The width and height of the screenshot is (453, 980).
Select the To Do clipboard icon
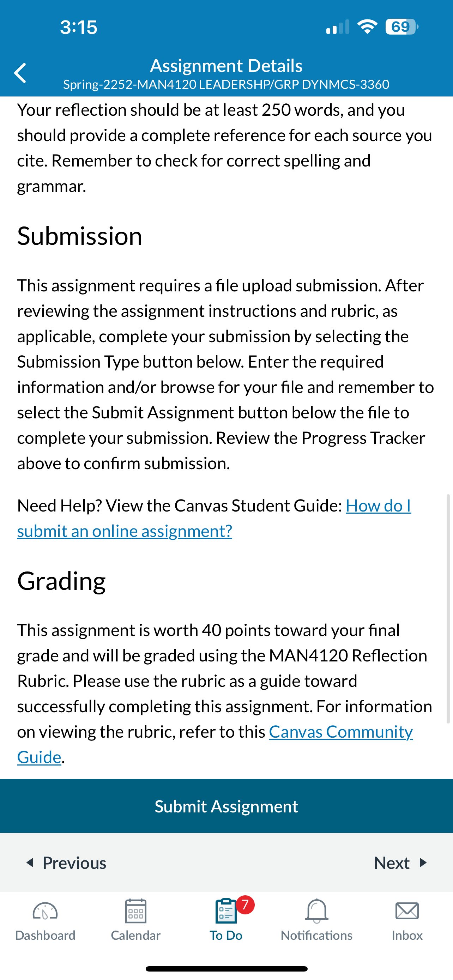tap(225, 911)
